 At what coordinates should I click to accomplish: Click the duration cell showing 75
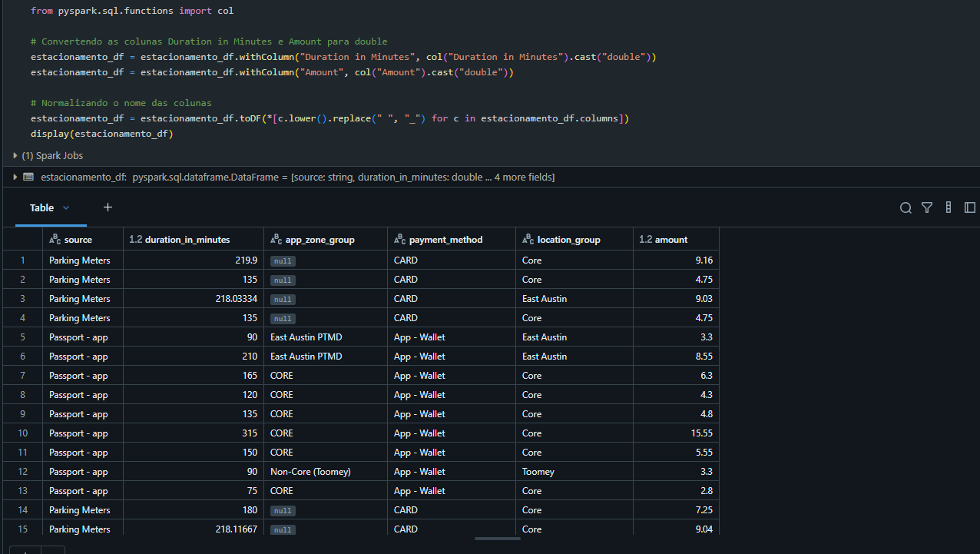click(x=194, y=491)
